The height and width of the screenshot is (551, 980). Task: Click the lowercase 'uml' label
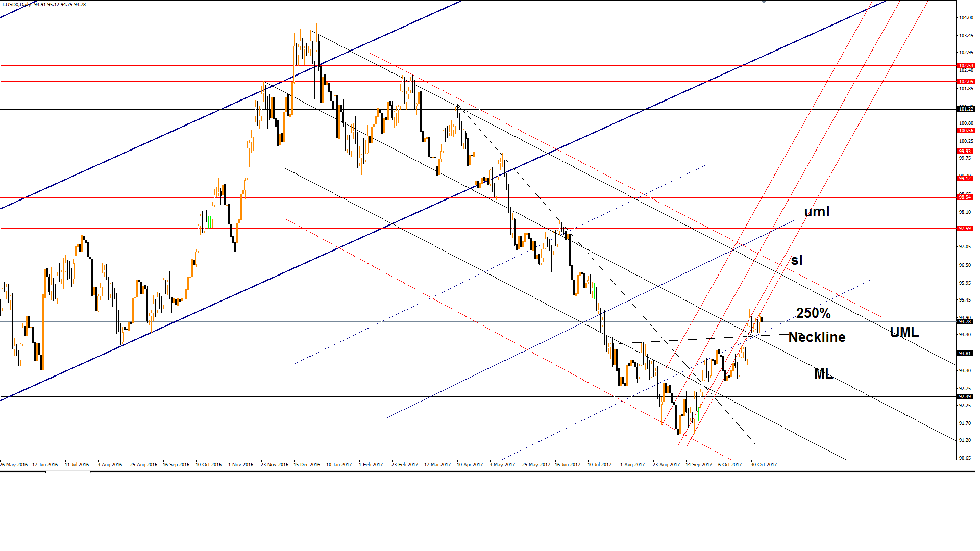pyautogui.click(x=817, y=211)
